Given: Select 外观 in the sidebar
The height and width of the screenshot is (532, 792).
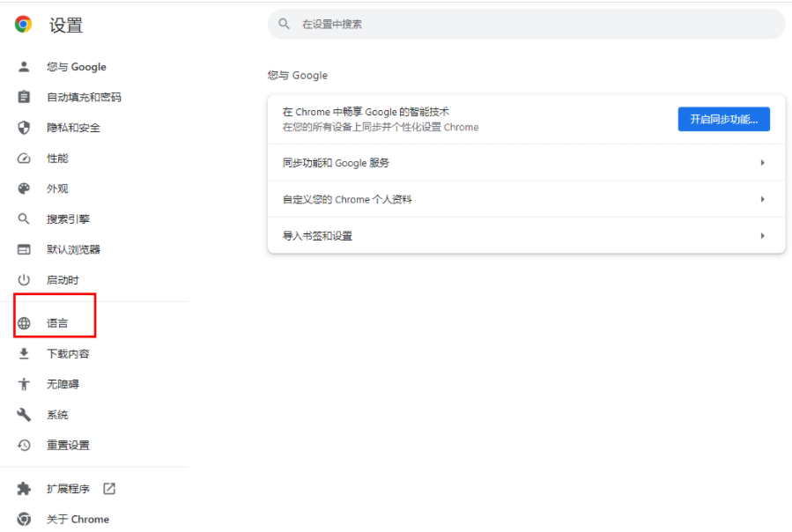Looking at the screenshot, I should coord(57,188).
